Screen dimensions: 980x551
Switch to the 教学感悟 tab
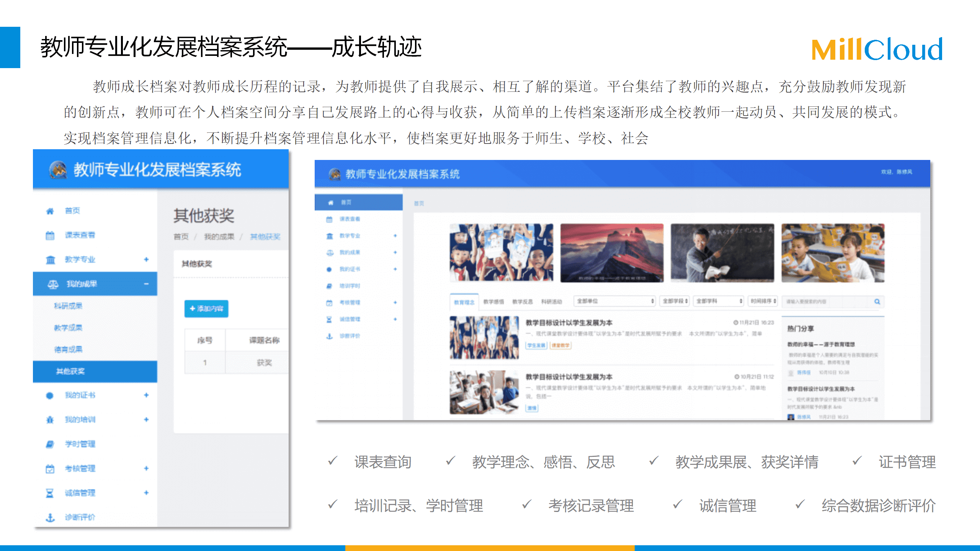tap(493, 302)
